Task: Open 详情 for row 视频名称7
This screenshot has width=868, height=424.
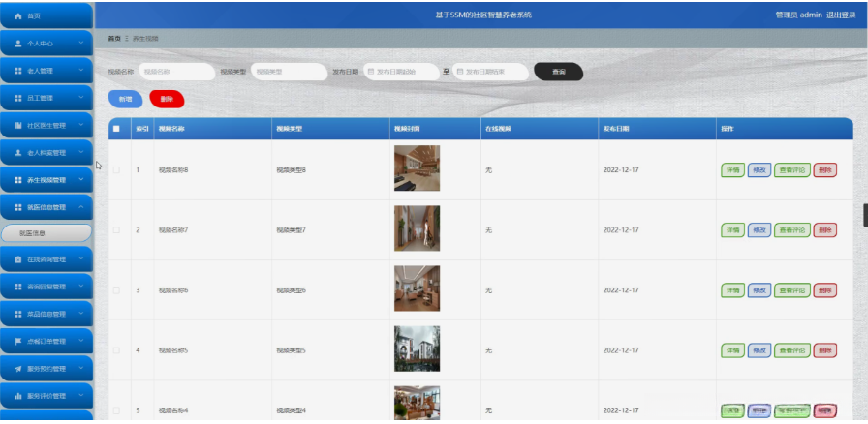Action: [732, 230]
